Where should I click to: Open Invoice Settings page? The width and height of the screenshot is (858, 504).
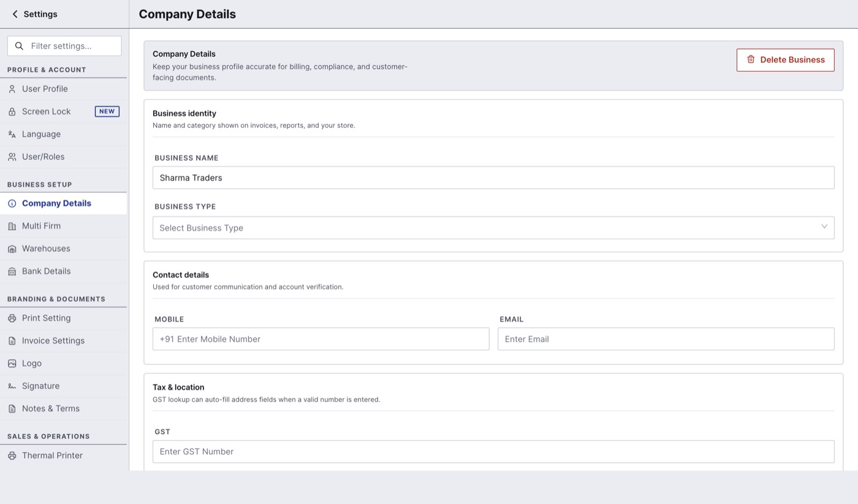64,341
